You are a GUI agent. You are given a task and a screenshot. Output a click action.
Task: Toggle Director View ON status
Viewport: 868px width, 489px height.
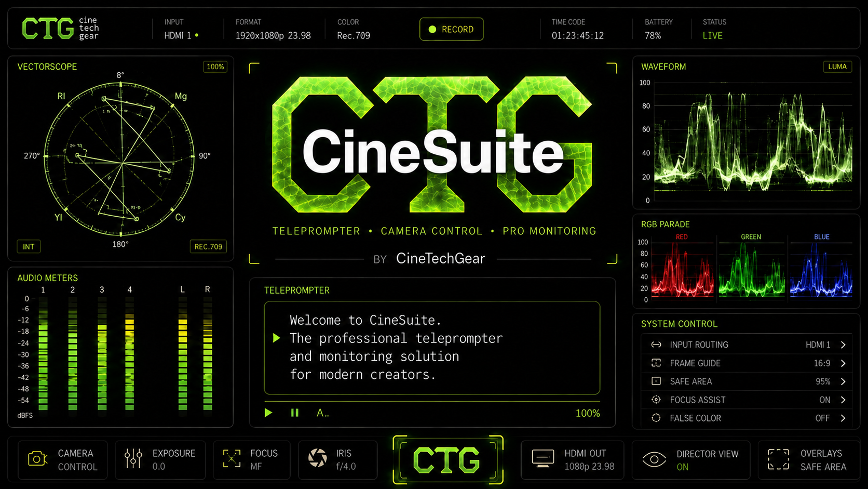pyautogui.click(x=682, y=467)
